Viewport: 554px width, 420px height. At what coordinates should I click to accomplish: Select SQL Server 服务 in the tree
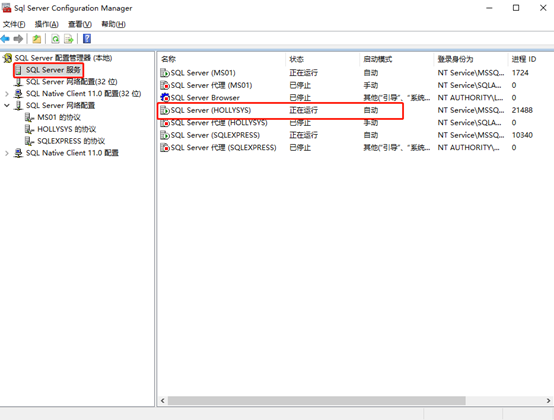[x=53, y=70]
